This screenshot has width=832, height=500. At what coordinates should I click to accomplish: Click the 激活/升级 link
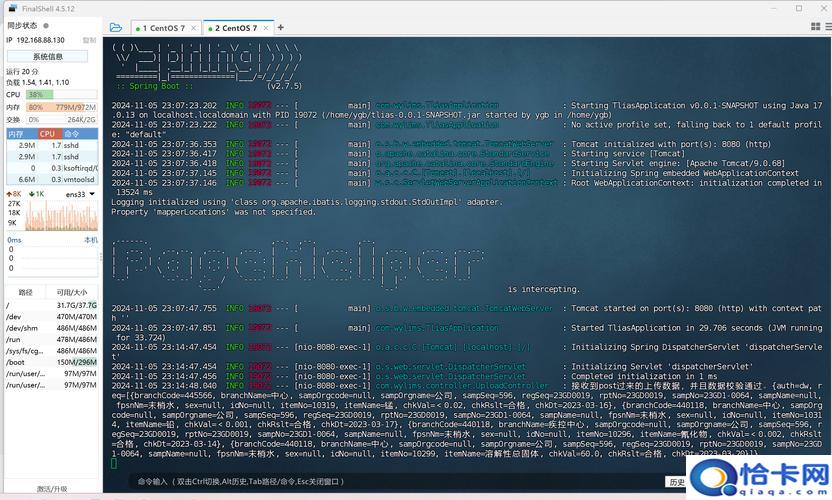click(x=52, y=489)
